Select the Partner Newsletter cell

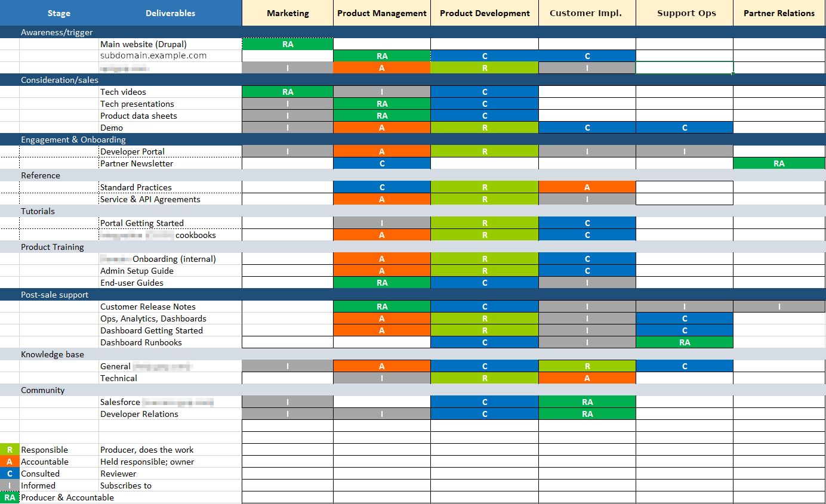170,163
